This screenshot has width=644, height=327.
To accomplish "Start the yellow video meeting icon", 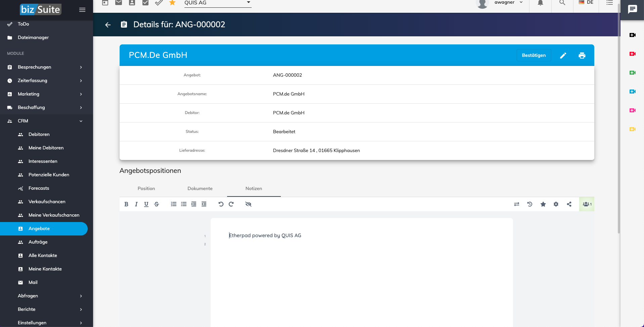I will click(633, 129).
